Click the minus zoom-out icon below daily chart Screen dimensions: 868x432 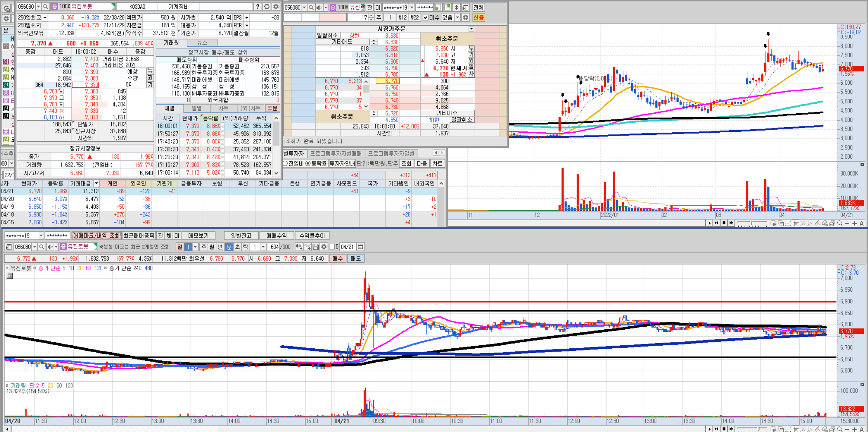(x=847, y=224)
